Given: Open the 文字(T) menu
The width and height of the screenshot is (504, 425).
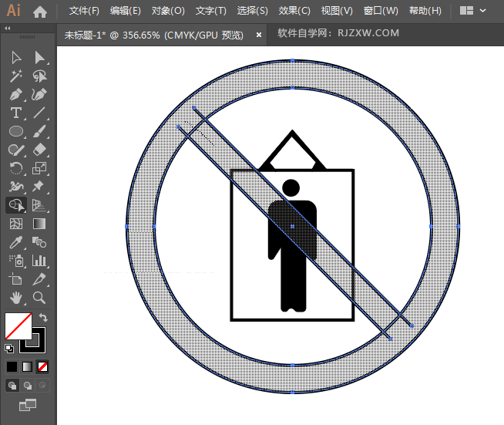Looking at the screenshot, I should click(211, 11).
